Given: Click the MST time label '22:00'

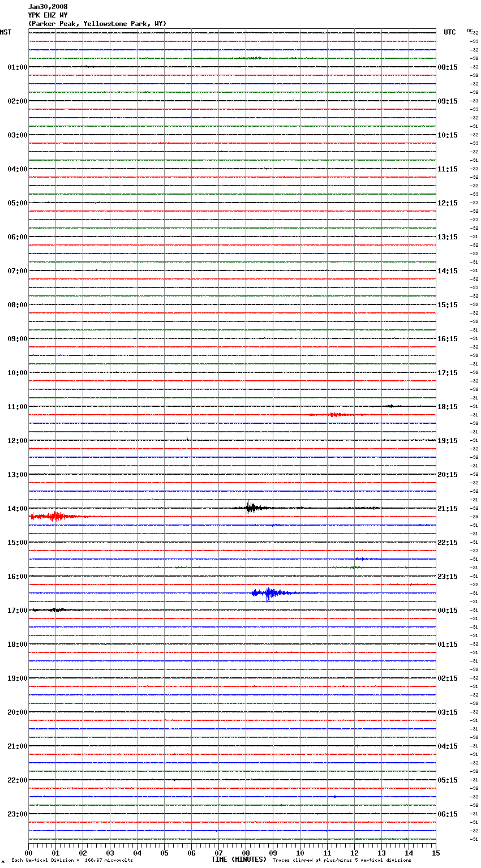Looking at the screenshot, I should pyautogui.click(x=17, y=780).
